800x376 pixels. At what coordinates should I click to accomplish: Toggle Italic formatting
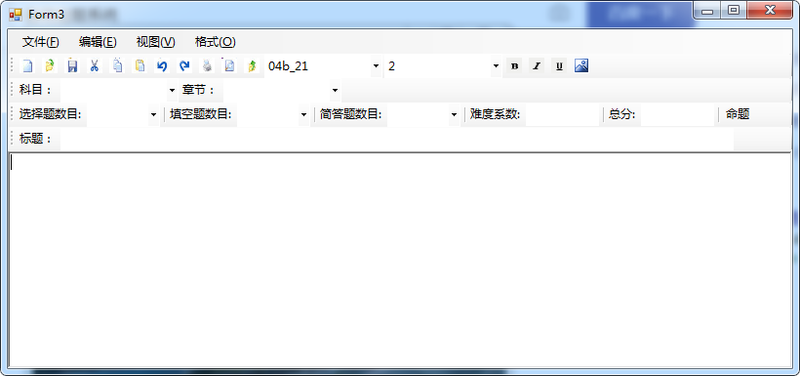tap(537, 66)
